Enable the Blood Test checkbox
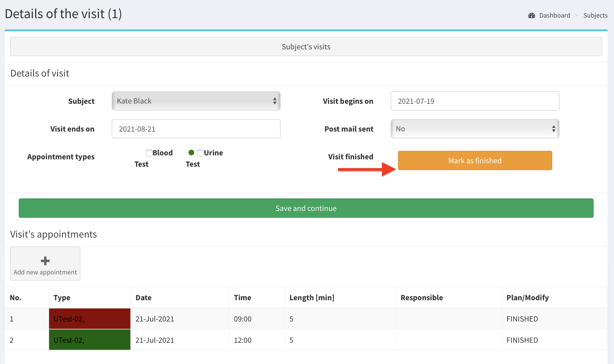This screenshot has width=614, height=364. (x=149, y=153)
